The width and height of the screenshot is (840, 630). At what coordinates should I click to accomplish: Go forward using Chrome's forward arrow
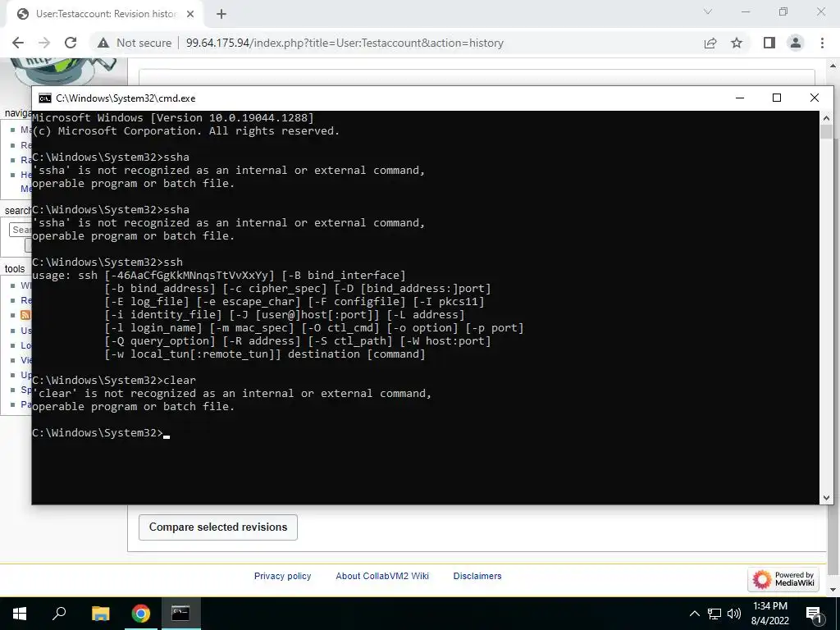(x=44, y=43)
